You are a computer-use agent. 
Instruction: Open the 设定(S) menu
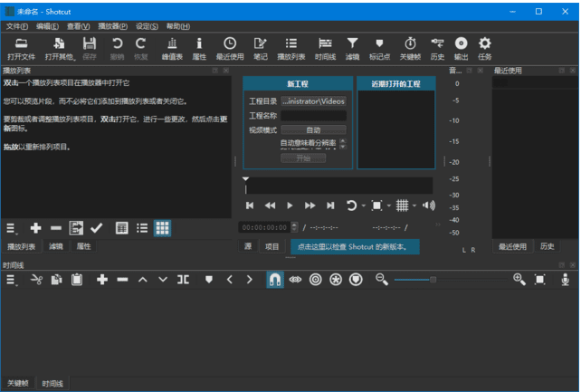pyautogui.click(x=147, y=26)
